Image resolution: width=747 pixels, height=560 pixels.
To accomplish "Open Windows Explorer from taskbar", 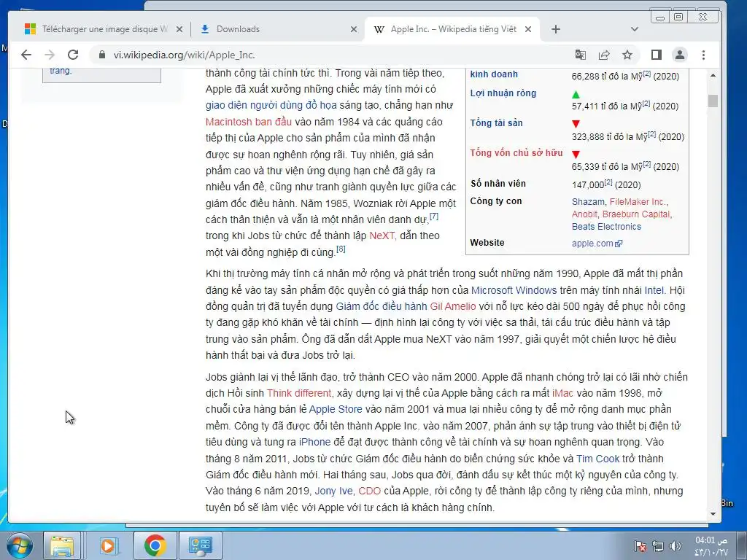I will click(62, 545).
